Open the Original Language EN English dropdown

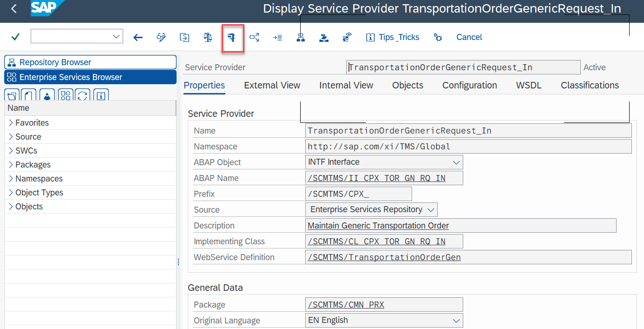[456, 320]
